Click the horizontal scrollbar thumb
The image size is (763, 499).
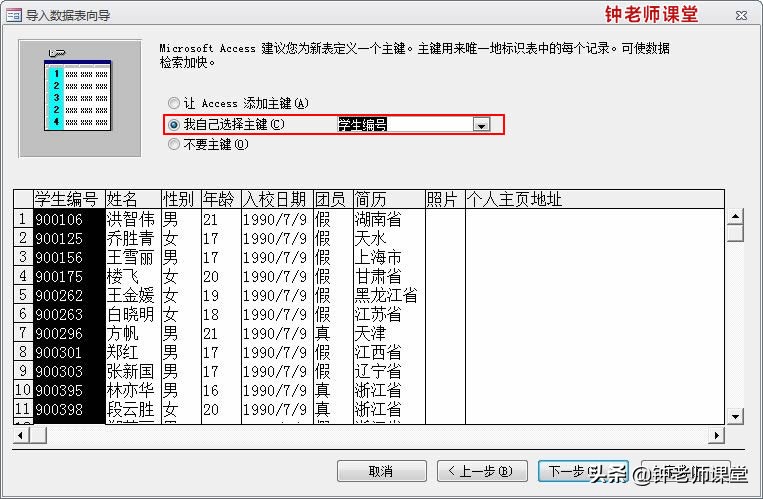pyautogui.click(x=38, y=435)
